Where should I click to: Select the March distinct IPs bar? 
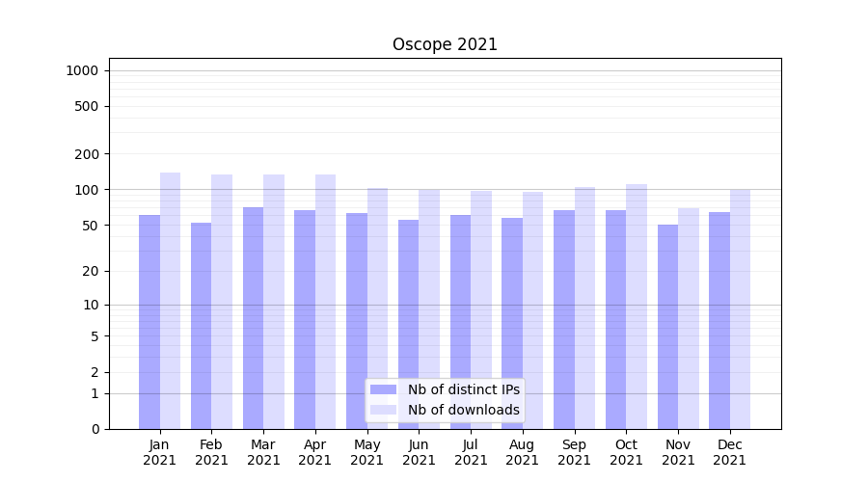(x=253, y=318)
